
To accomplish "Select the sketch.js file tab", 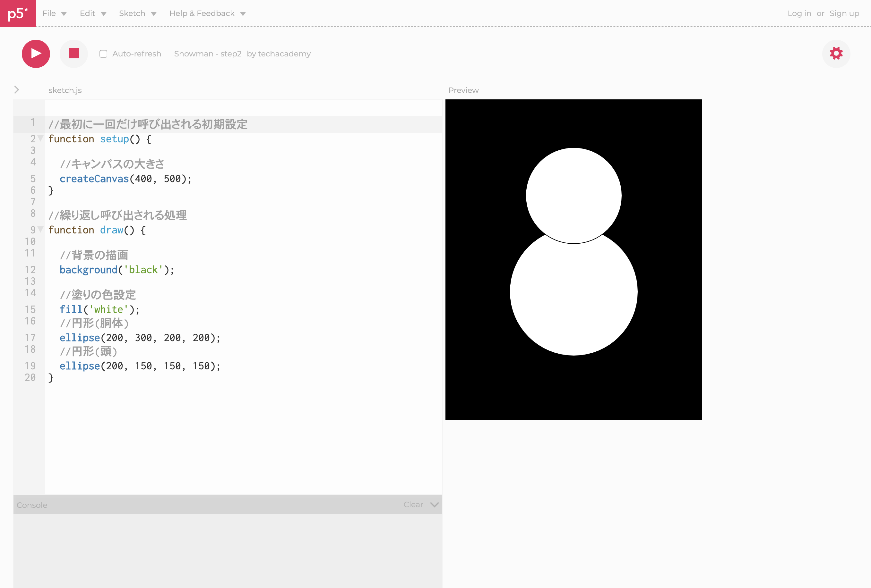I will pos(65,90).
